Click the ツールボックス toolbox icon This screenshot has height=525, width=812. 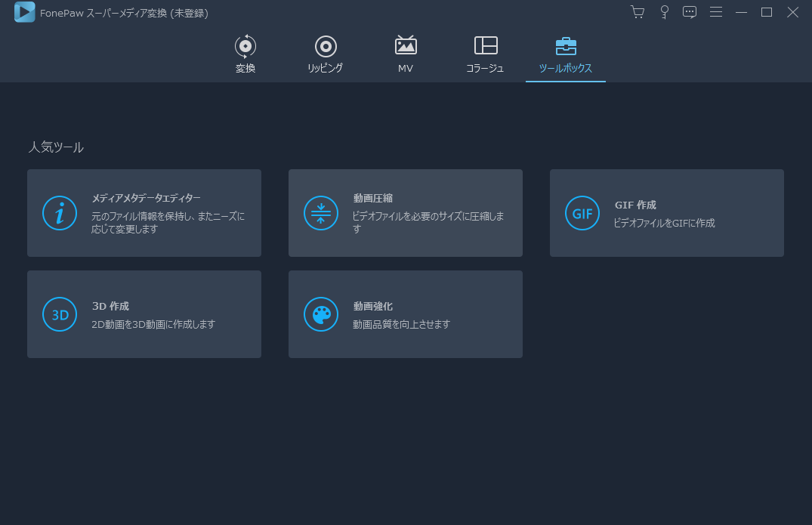coord(566,45)
